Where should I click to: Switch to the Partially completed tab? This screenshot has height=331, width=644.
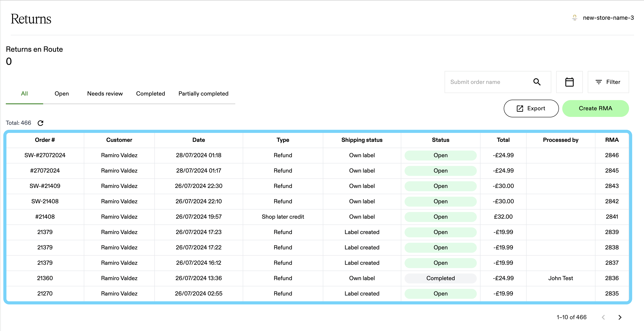(x=203, y=94)
